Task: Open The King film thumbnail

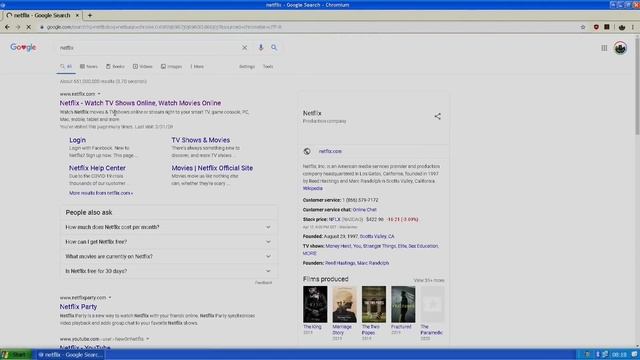Action: pos(315,304)
